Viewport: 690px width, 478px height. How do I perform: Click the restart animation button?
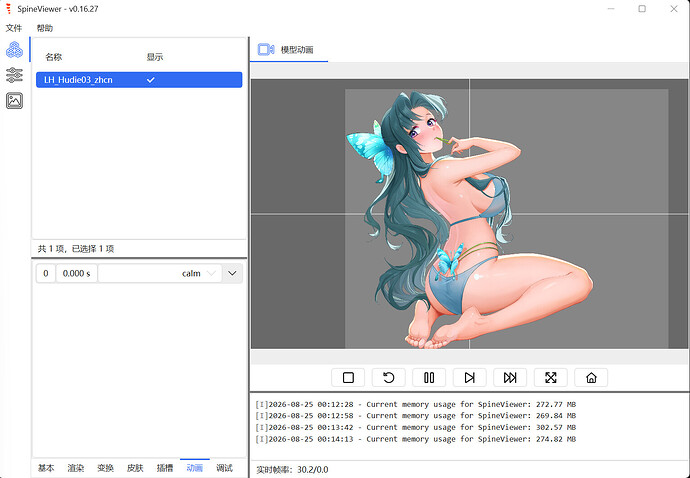coord(389,378)
